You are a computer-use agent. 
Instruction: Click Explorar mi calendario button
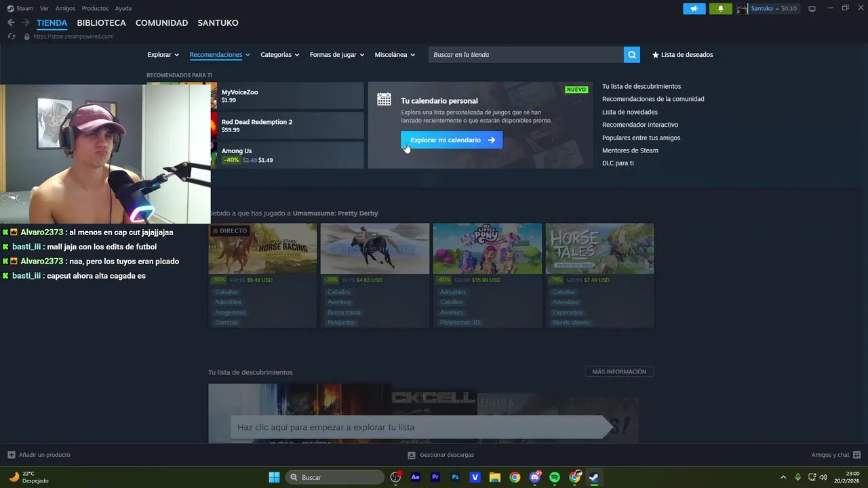(x=452, y=140)
